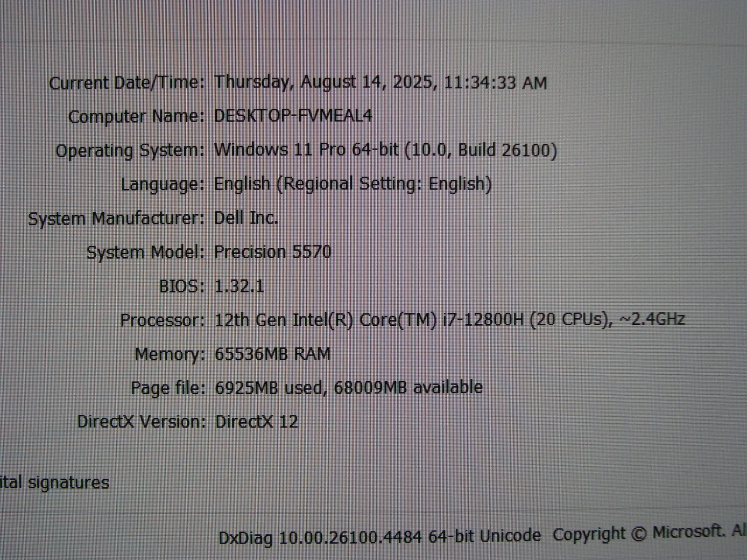The image size is (747, 560).
Task: Click the 65536MB RAM memory value
Action: [x=272, y=354]
